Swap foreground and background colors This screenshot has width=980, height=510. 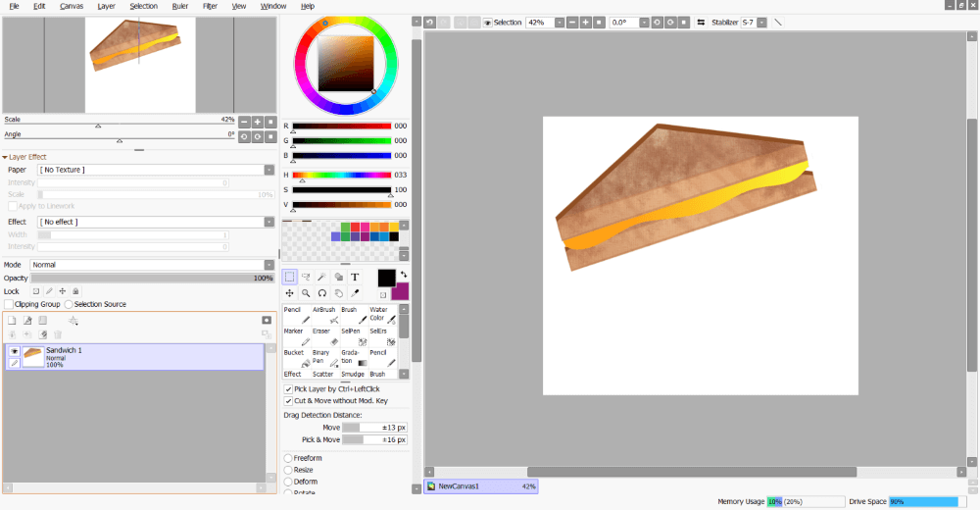click(x=404, y=274)
